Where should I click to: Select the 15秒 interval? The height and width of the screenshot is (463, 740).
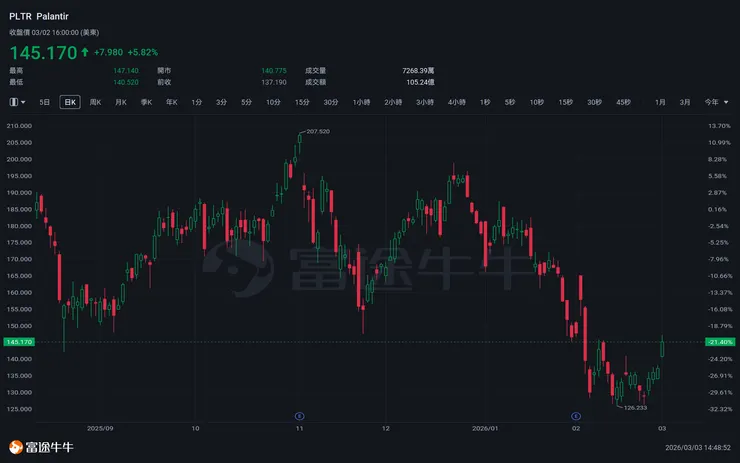tap(565, 102)
